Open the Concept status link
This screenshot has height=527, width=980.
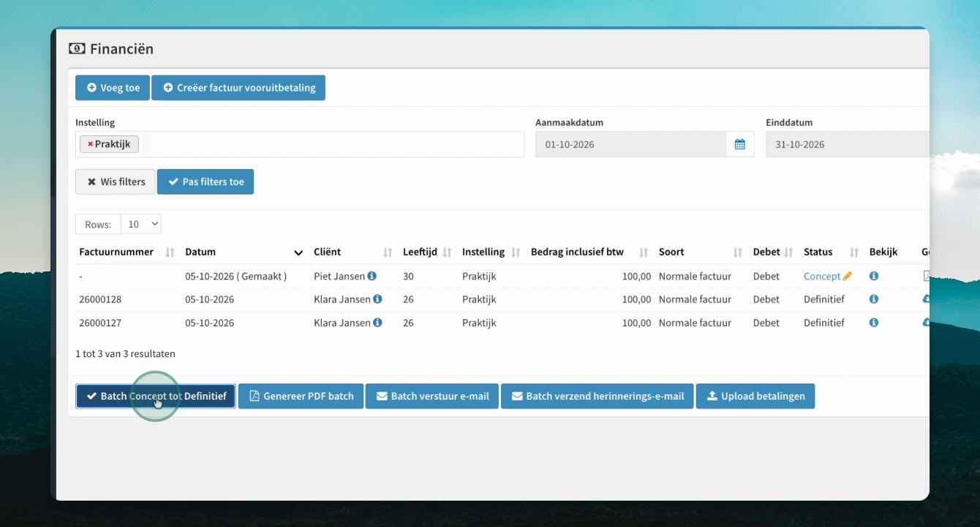[822, 276]
